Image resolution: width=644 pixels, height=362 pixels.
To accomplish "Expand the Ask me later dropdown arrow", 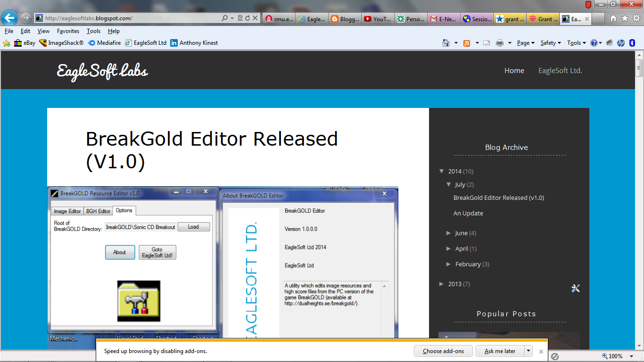I will (529, 351).
